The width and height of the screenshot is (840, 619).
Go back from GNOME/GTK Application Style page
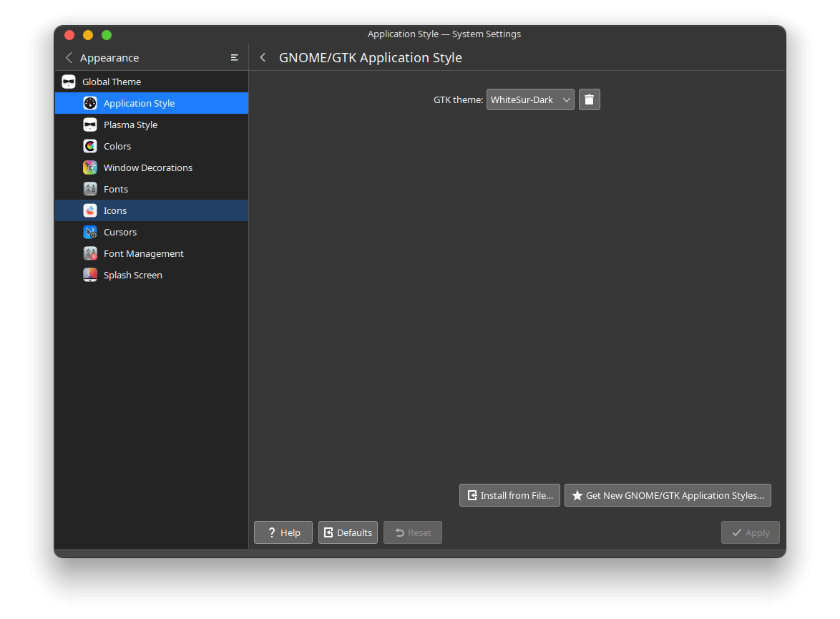[x=263, y=57]
